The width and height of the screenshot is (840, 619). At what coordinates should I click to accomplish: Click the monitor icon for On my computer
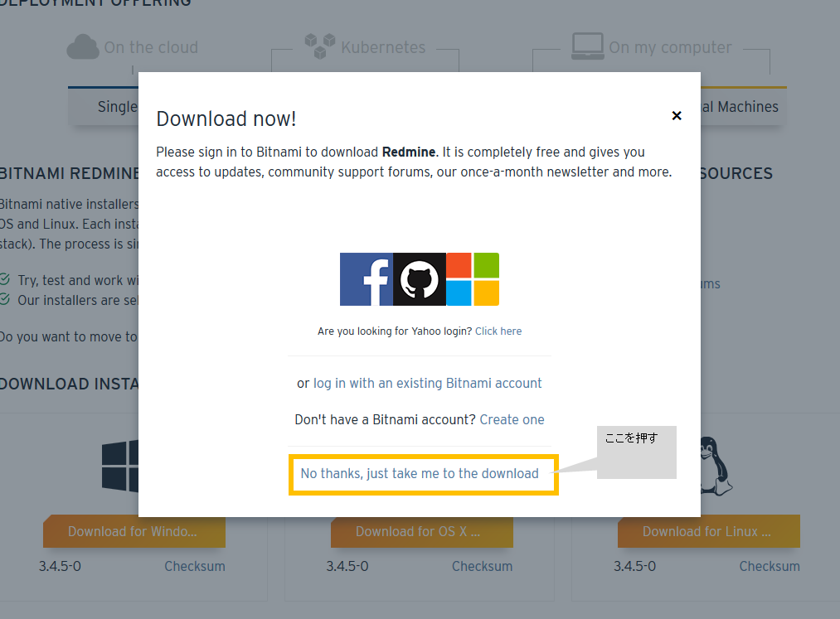click(x=589, y=46)
